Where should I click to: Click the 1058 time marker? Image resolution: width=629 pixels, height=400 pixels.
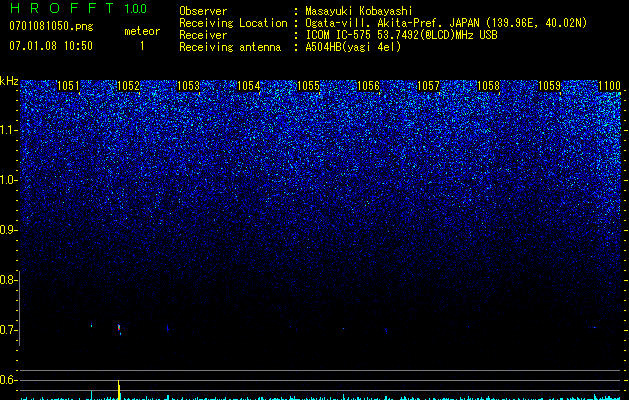pos(488,86)
